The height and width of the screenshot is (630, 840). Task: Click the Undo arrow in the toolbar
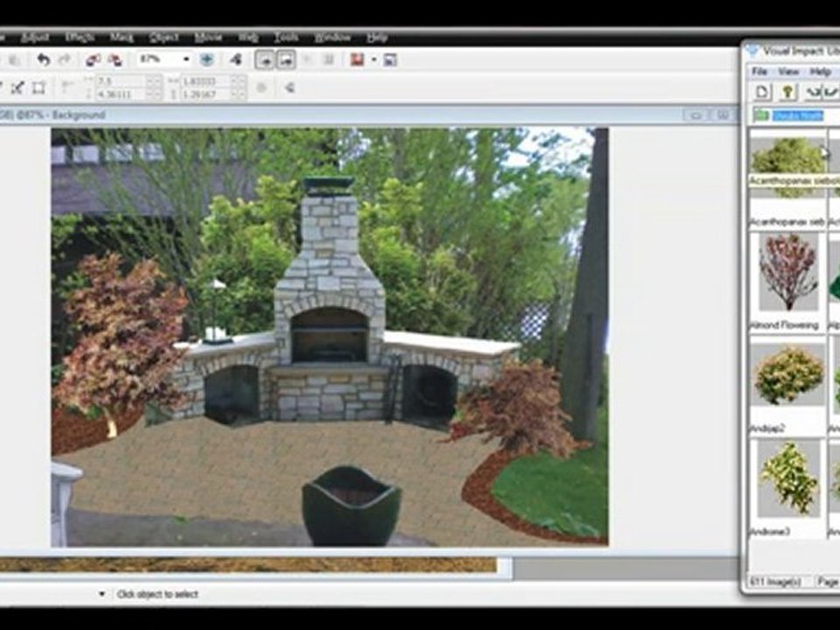44,59
